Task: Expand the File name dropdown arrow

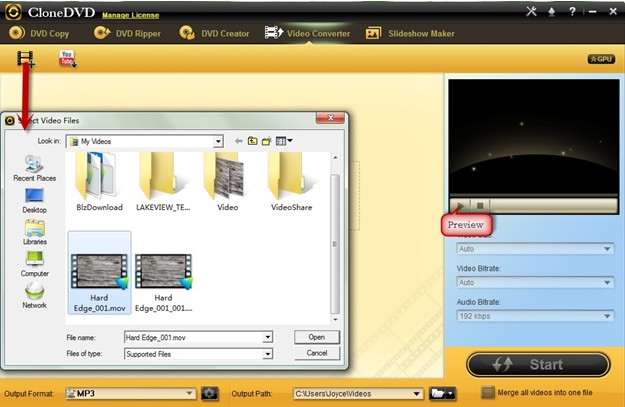Action: (268, 337)
